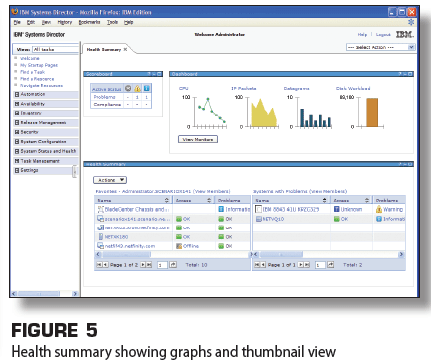Open the Bookmarks menu
The width and height of the screenshot is (431, 364).
(x=89, y=22)
